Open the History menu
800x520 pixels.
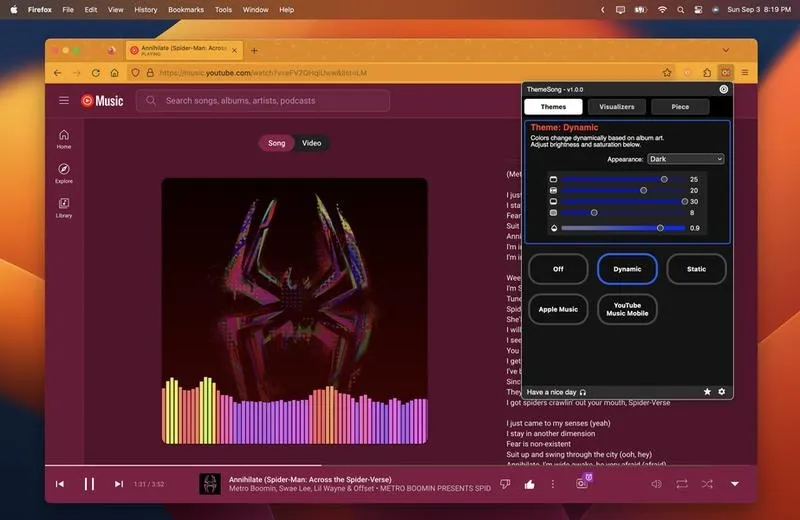[x=145, y=10]
